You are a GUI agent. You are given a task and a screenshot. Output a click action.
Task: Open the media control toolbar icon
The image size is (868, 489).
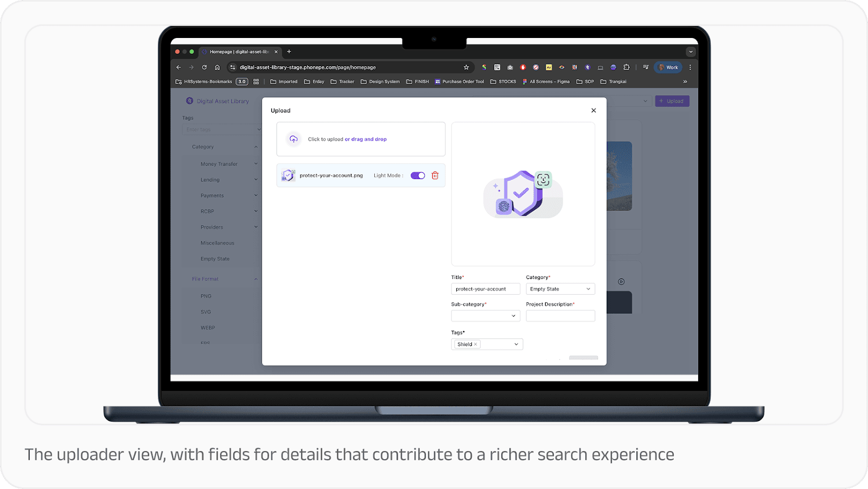(646, 67)
